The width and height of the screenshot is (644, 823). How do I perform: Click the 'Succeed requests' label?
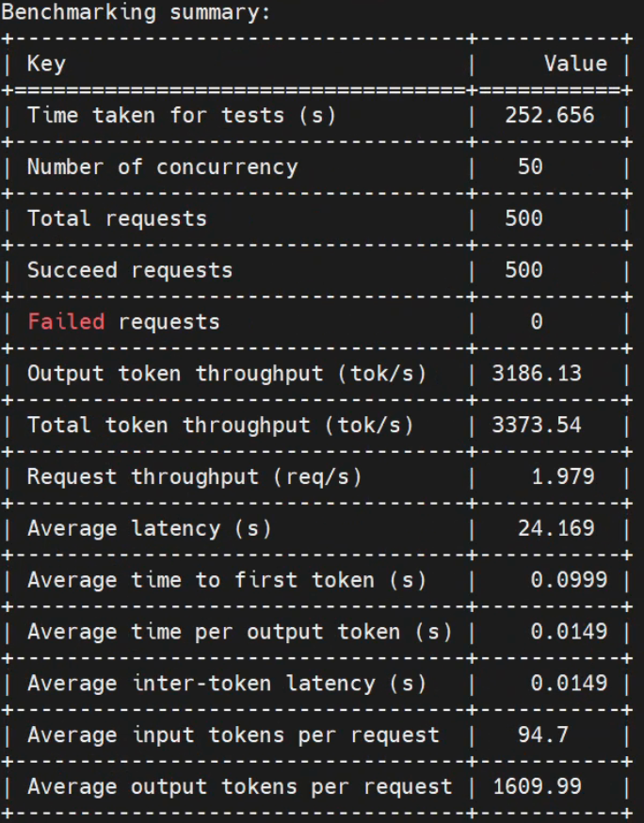click(130, 270)
